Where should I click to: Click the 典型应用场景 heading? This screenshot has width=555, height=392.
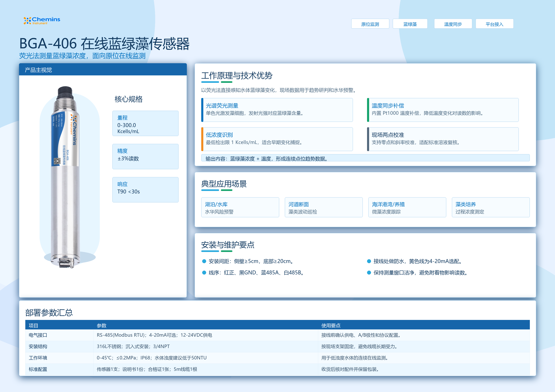pos(224,184)
